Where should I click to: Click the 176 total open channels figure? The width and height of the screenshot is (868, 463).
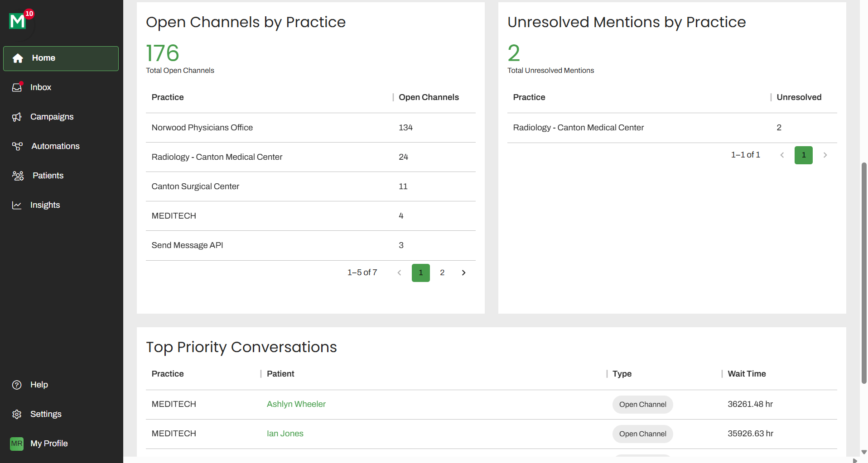pyautogui.click(x=163, y=53)
